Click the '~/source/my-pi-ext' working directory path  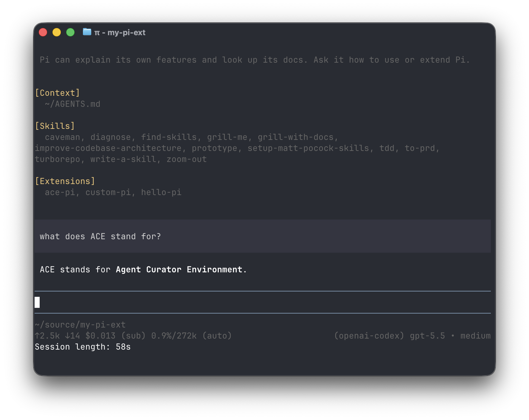[x=80, y=325]
